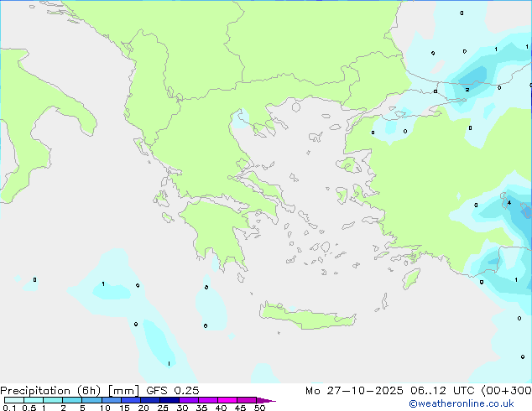Click the 'GFS 0.25' model label
532x411 pixels.
173,391
